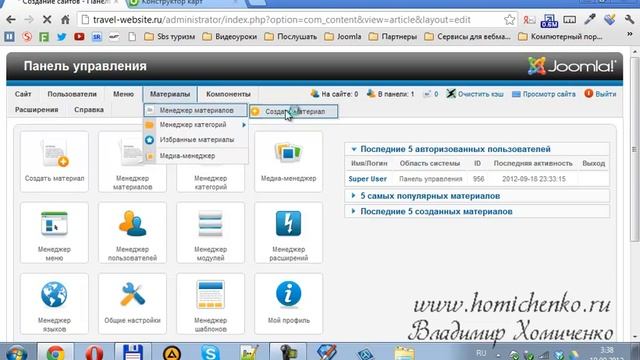Viewport: 640px width, 360px height.
Task: Open the Super User link
Action: tap(367, 179)
